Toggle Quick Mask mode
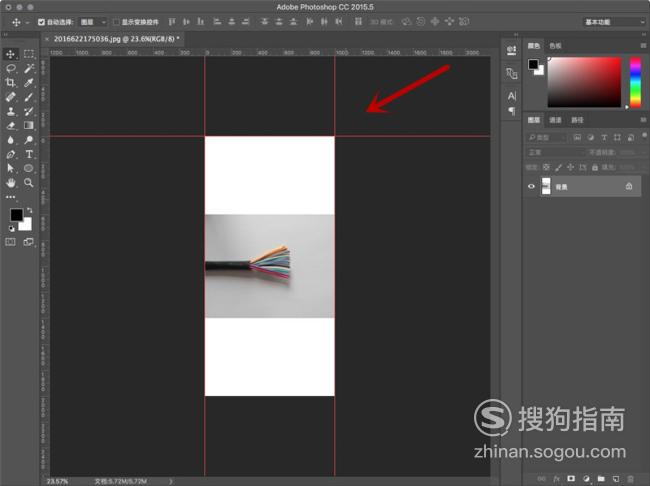This screenshot has height=486, width=650. pyautogui.click(x=10, y=242)
